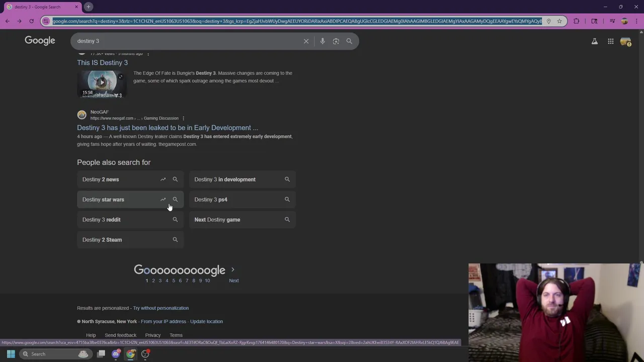
Task: Search for "Destiny 3 ps4" suggestion
Action: point(243,200)
